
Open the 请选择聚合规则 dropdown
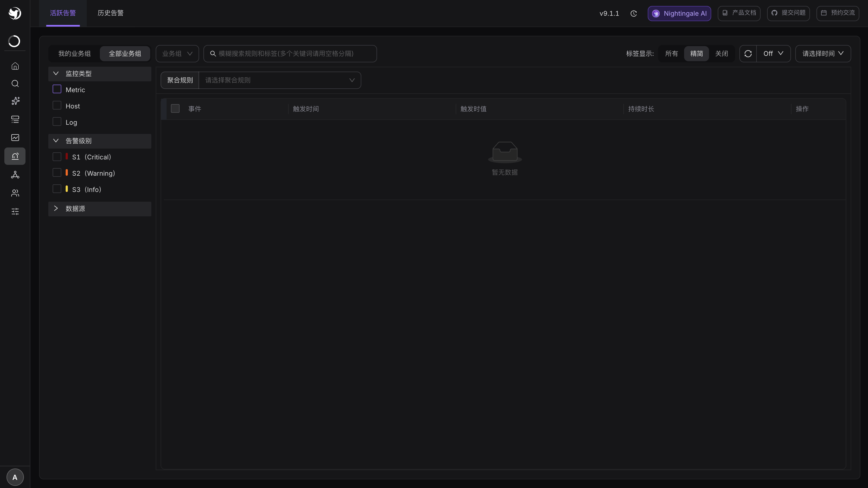tap(280, 80)
